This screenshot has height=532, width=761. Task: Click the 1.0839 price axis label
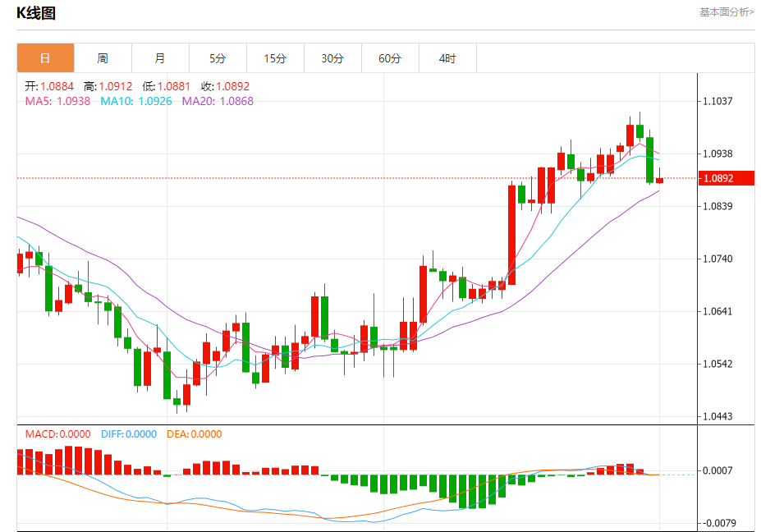[x=717, y=206]
